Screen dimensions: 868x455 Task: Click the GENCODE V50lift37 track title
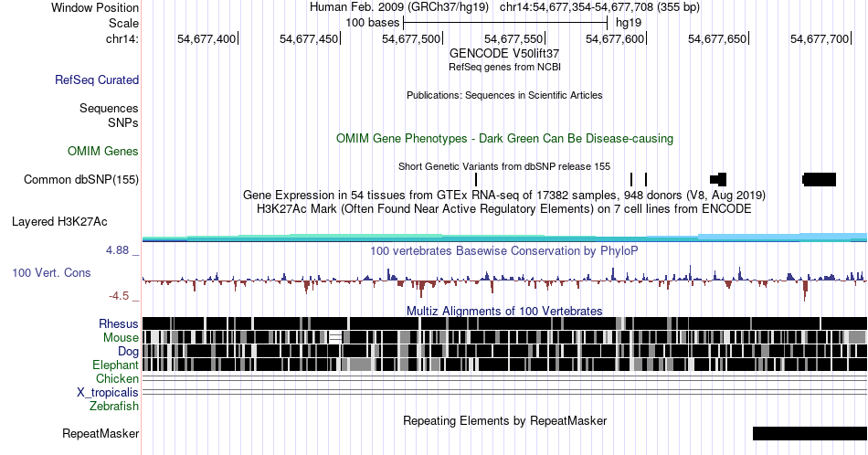pyautogui.click(x=504, y=54)
